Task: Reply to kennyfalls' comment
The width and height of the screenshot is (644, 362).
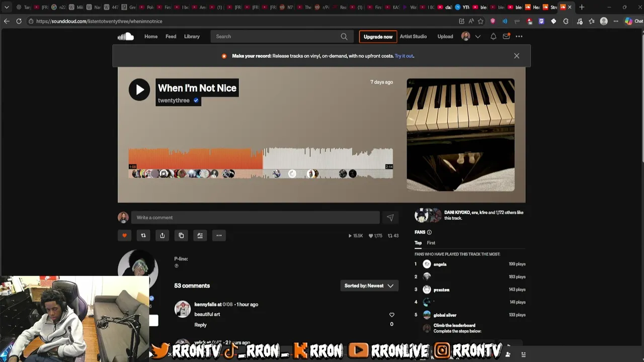Action: 200,325
